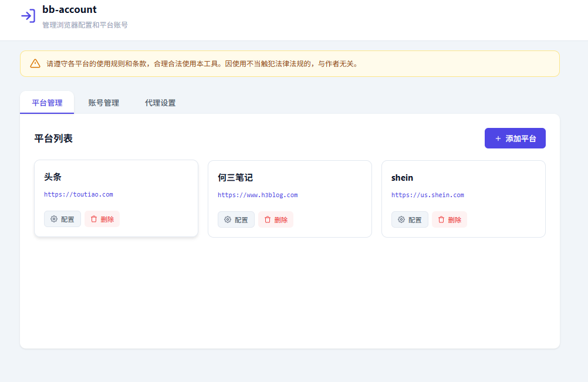Image resolution: width=588 pixels, height=382 pixels.
Task: Click the bb-account arrow logo icon
Action: (x=28, y=16)
